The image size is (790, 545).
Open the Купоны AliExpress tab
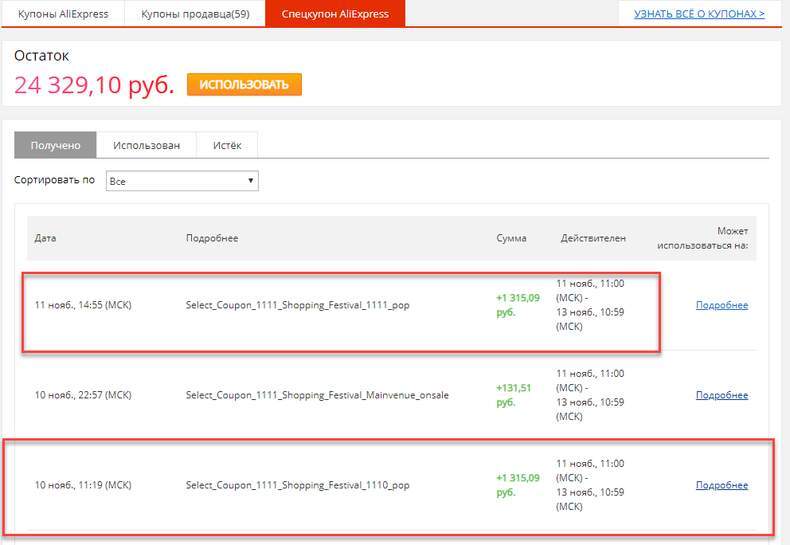coord(63,14)
